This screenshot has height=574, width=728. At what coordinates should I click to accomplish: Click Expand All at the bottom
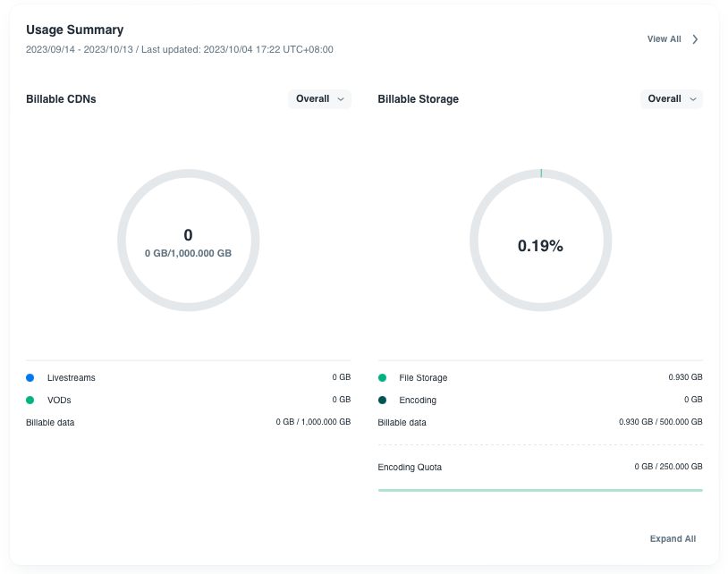[673, 539]
